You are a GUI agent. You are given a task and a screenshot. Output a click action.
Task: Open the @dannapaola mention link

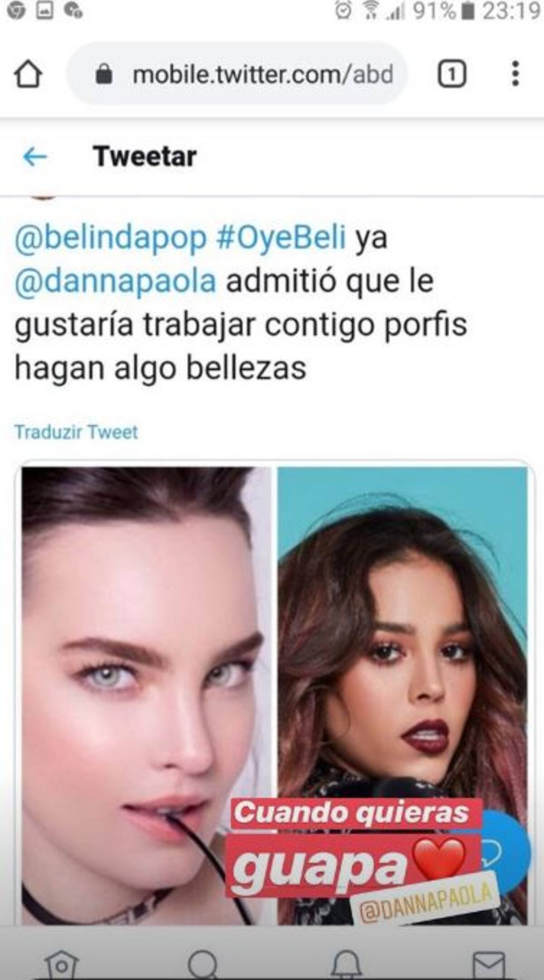(116, 281)
